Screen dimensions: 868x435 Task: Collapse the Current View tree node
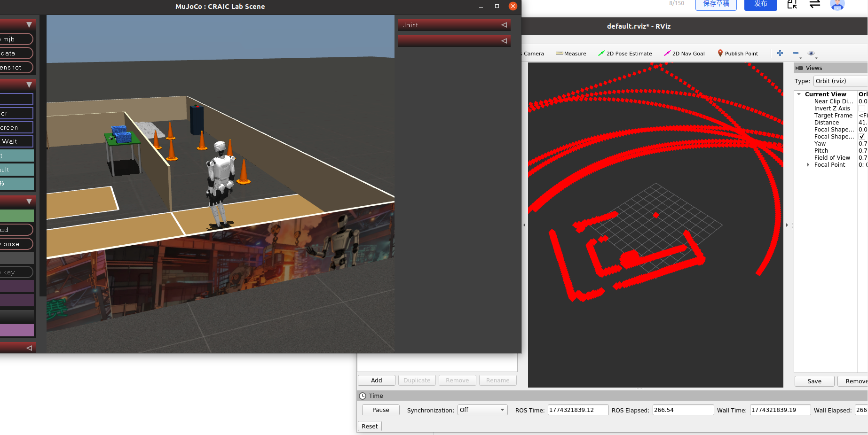point(799,94)
